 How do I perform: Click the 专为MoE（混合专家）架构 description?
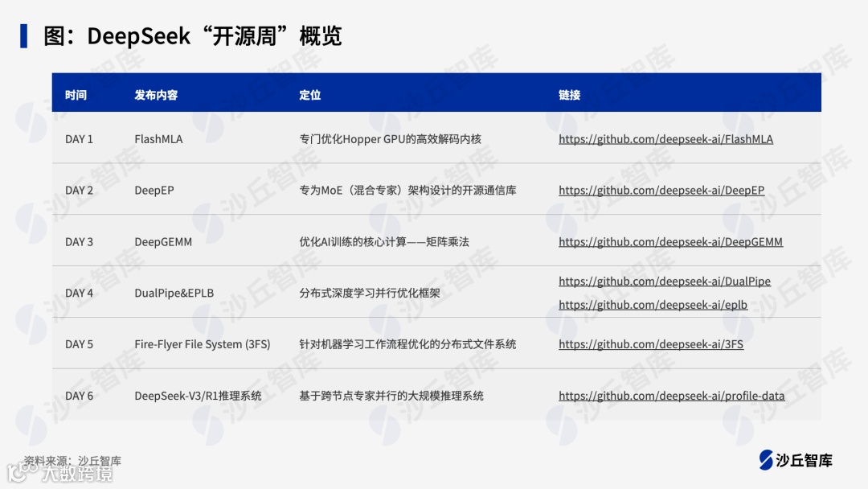point(407,191)
